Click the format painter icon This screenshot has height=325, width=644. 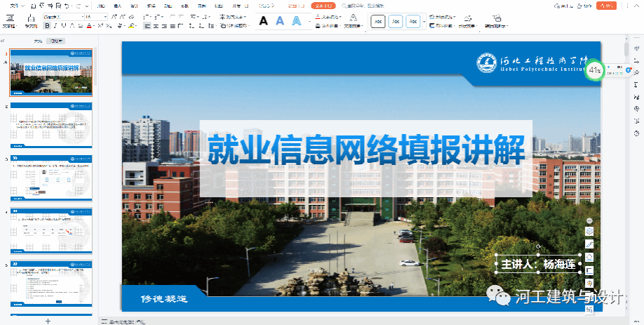(31, 18)
